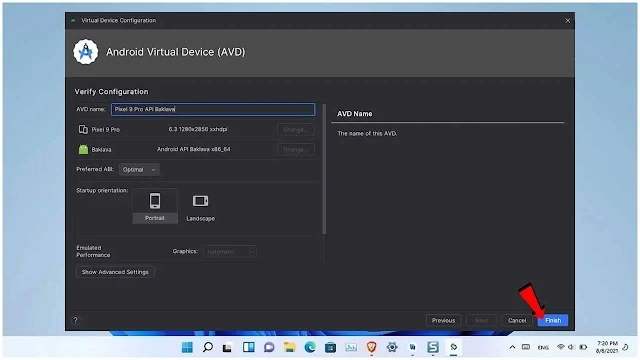Open the Wi-Fi network tray icon

click(561, 347)
